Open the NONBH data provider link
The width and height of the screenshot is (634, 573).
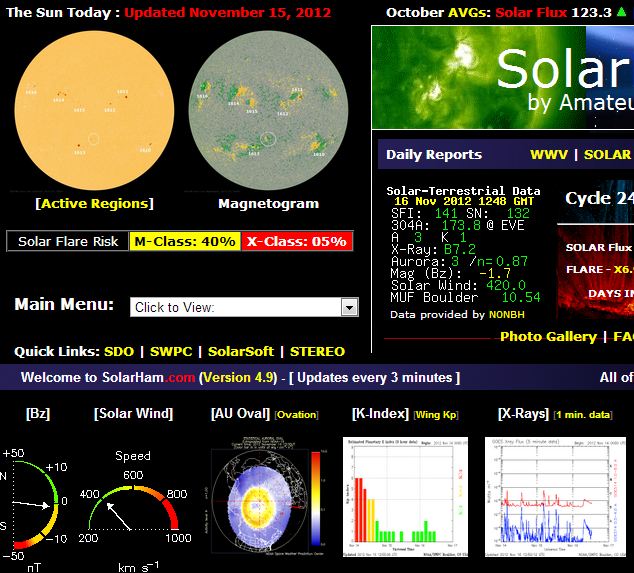[507, 315]
